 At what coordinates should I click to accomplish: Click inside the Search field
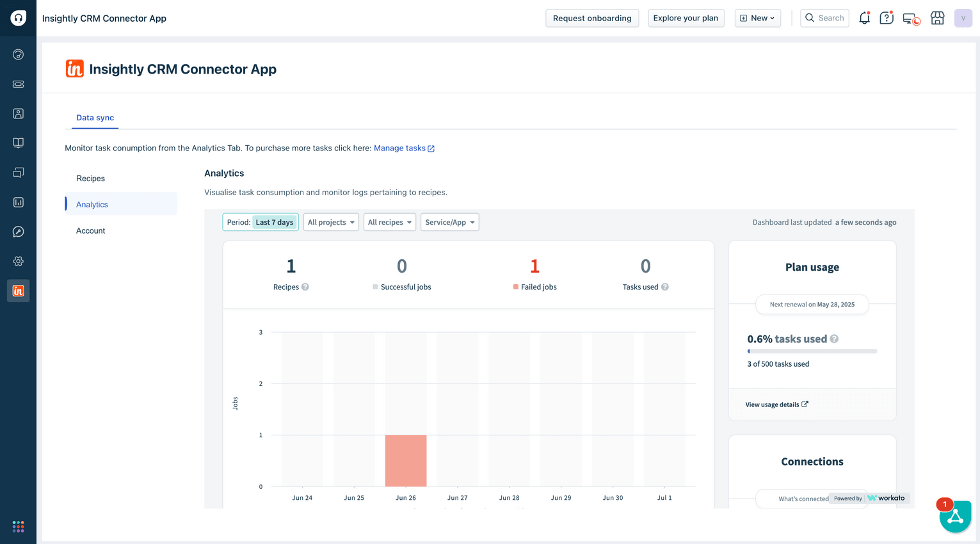click(824, 18)
